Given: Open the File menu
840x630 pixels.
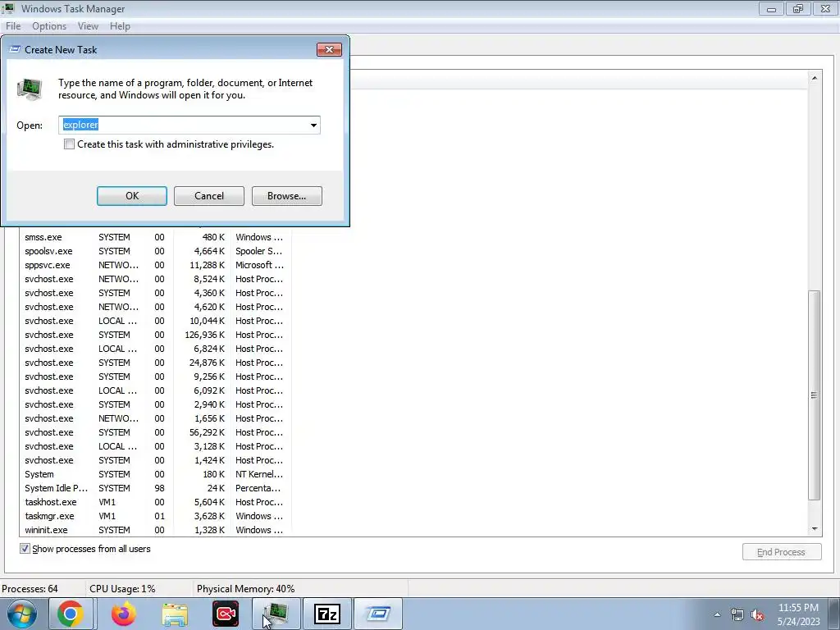Looking at the screenshot, I should (13, 26).
